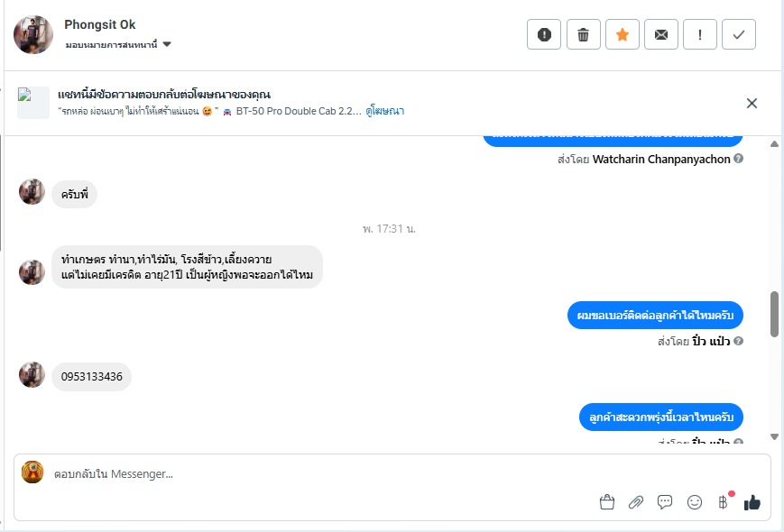Send a thumbs-up like

tap(752, 502)
